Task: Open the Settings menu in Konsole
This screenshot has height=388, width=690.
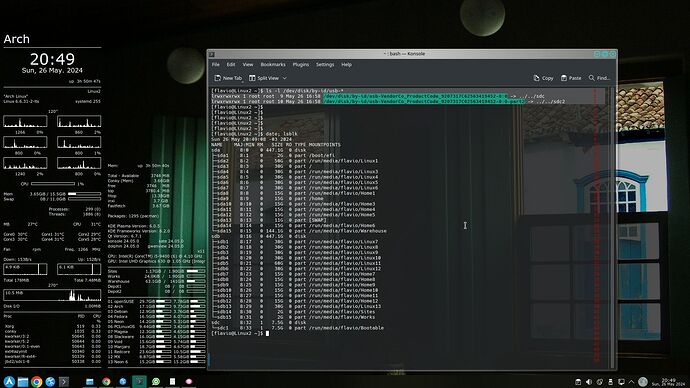Action: coord(325,65)
